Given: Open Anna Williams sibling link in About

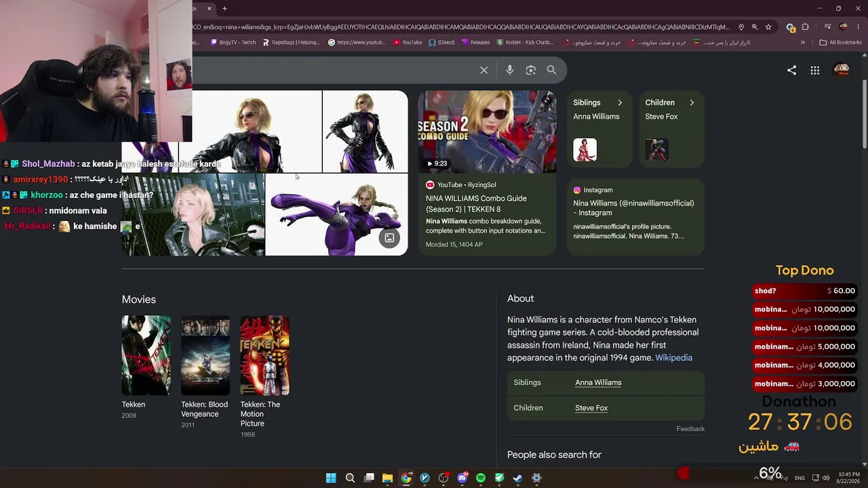Looking at the screenshot, I should click(598, 383).
